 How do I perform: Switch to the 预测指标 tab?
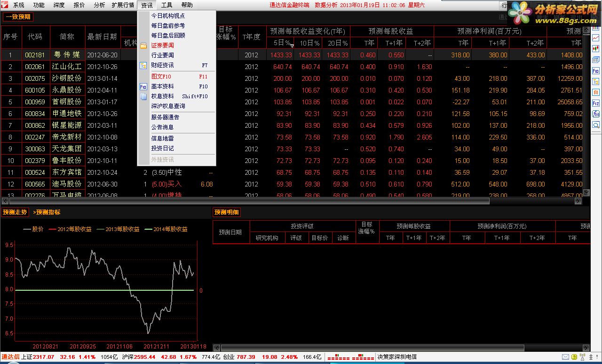(x=47, y=212)
